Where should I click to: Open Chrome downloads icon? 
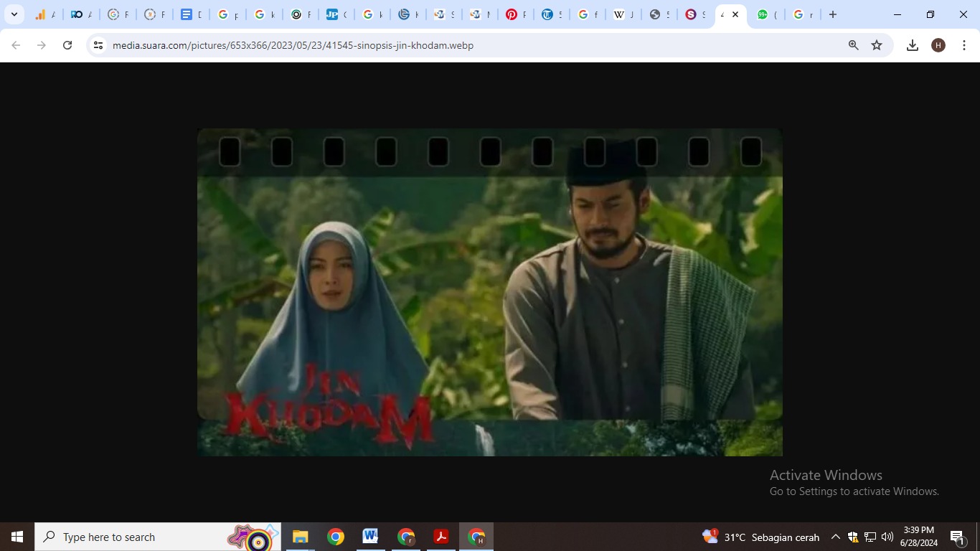click(x=913, y=45)
